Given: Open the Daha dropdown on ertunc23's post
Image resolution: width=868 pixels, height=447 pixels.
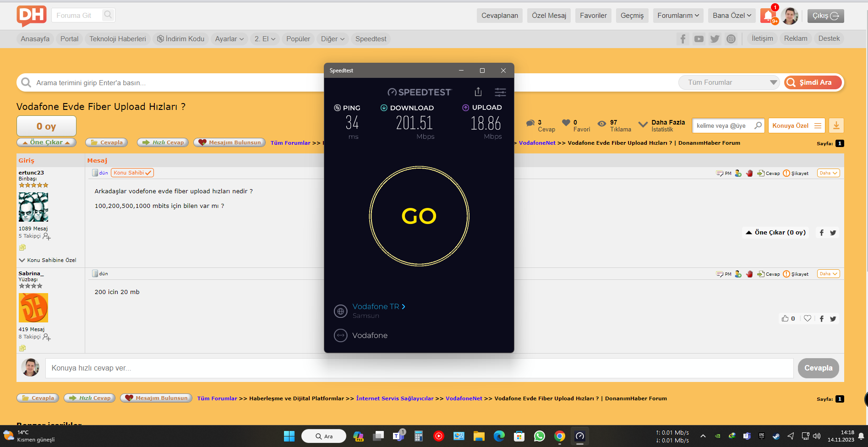Looking at the screenshot, I should coord(828,173).
